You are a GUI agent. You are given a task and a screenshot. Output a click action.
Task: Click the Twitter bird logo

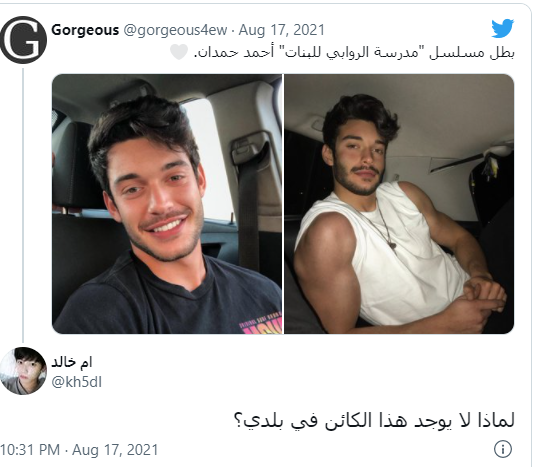click(502, 28)
